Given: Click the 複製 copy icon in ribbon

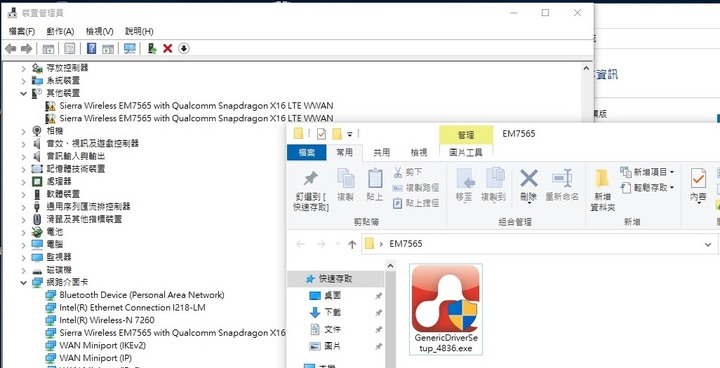Looking at the screenshot, I should tap(346, 178).
